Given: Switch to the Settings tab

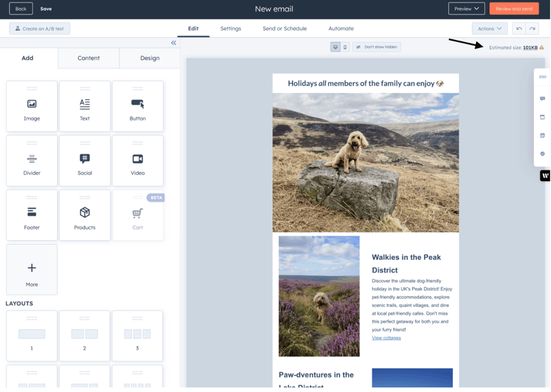Looking at the screenshot, I should coord(230,29).
